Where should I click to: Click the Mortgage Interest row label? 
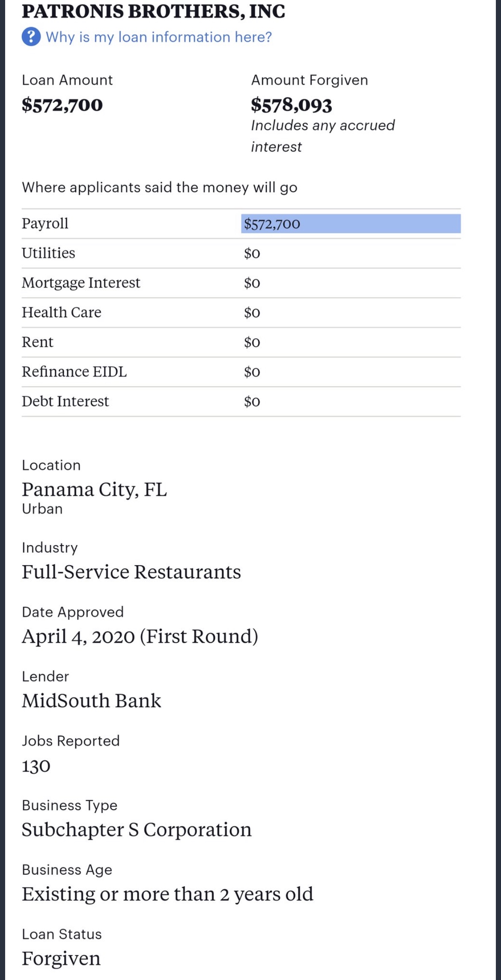point(81,283)
